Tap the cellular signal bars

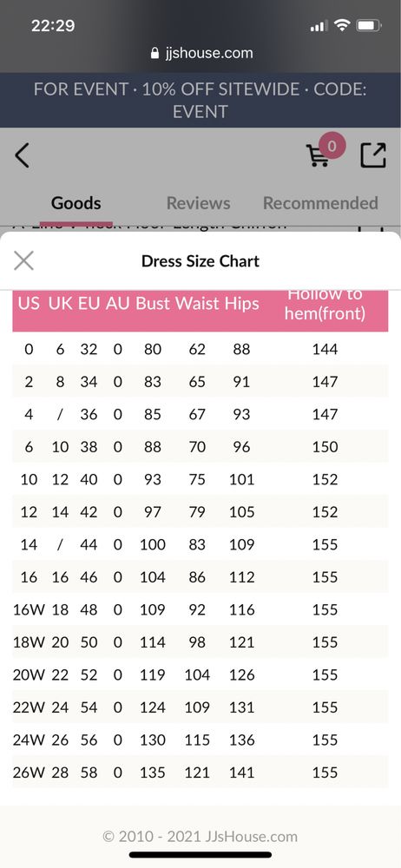(319, 25)
